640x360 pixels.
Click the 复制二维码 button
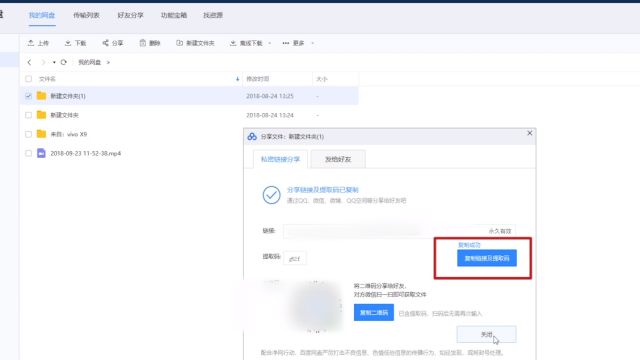pyautogui.click(x=373, y=312)
